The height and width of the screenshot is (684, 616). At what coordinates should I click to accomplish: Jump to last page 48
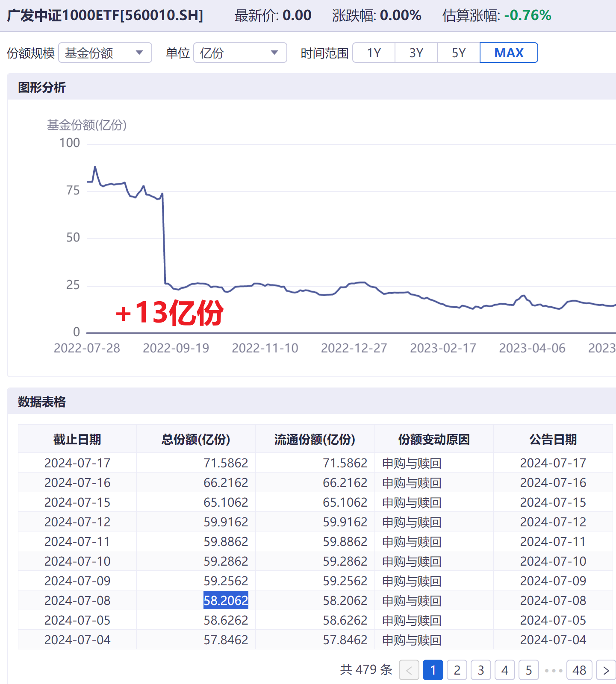click(579, 670)
